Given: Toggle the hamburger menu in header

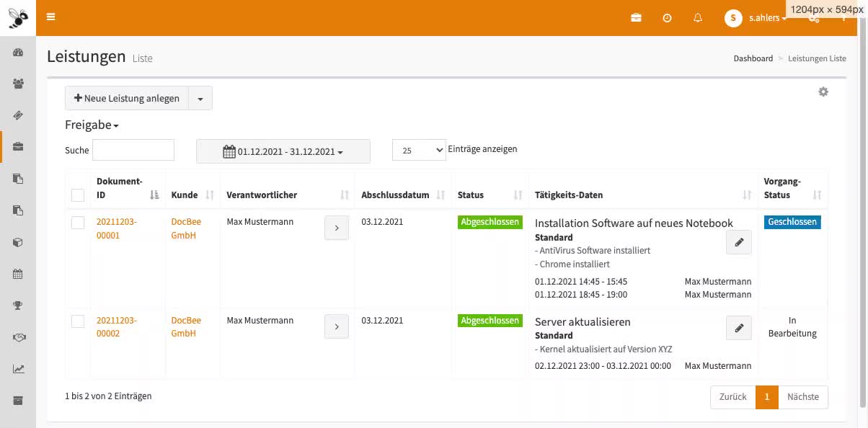Looking at the screenshot, I should pos(51,17).
